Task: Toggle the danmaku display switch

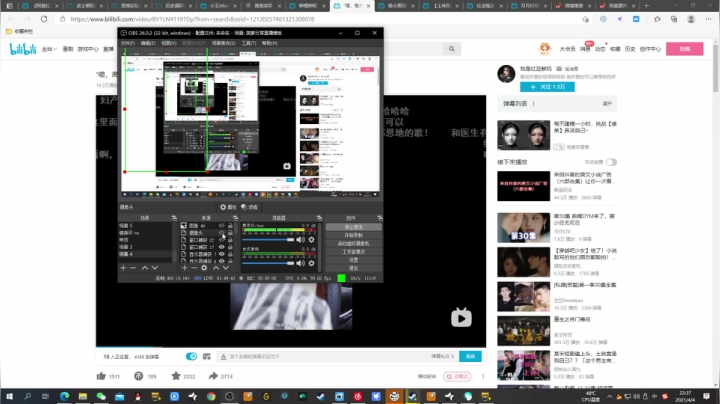Action: tap(191, 356)
